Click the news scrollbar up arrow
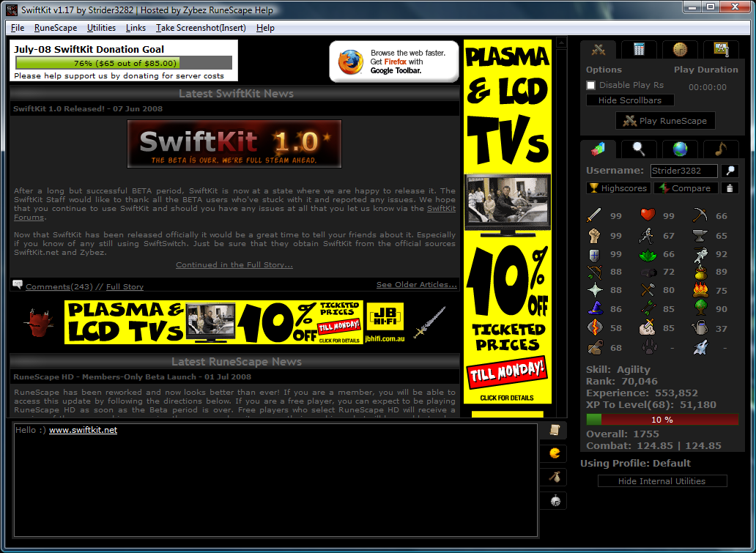 [x=561, y=43]
